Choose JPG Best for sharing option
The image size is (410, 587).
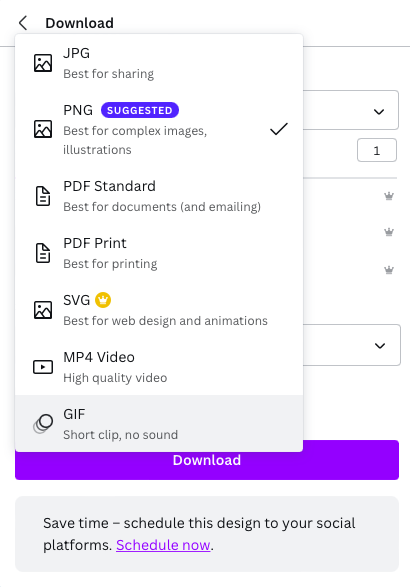pyautogui.click(x=159, y=63)
